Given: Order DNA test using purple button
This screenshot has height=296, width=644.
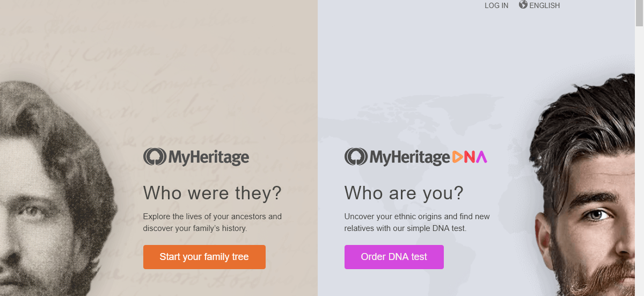Looking at the screenshot, I should point(394,257).
